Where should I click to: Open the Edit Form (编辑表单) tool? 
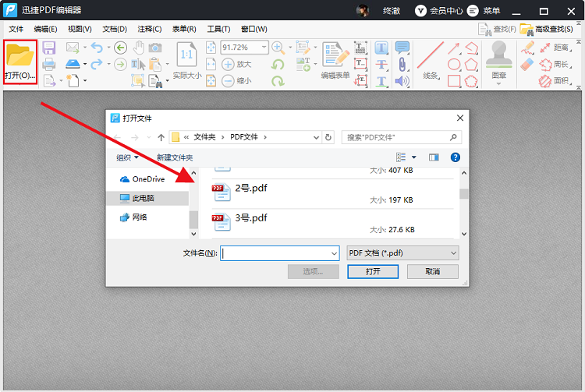(335, 60)
